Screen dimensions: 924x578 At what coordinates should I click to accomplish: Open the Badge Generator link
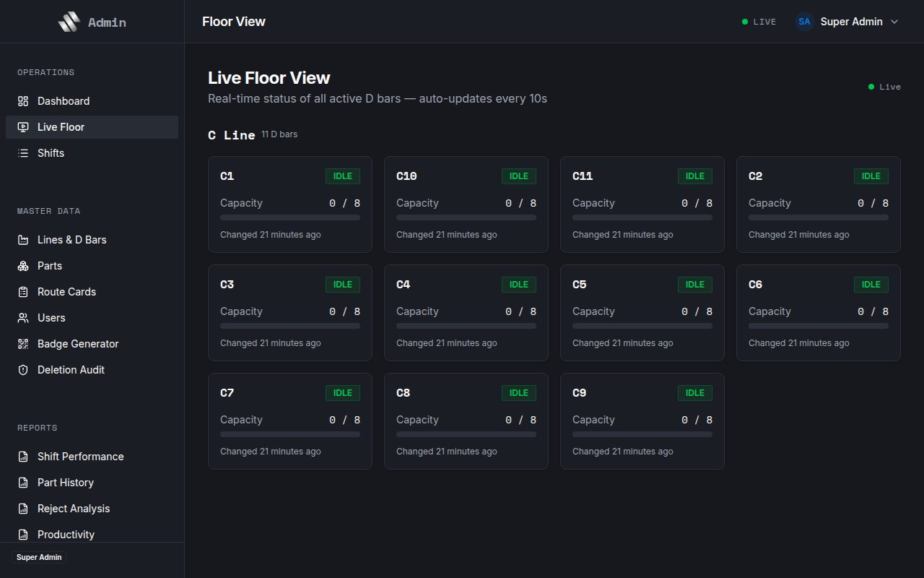(x=92, y=344)
